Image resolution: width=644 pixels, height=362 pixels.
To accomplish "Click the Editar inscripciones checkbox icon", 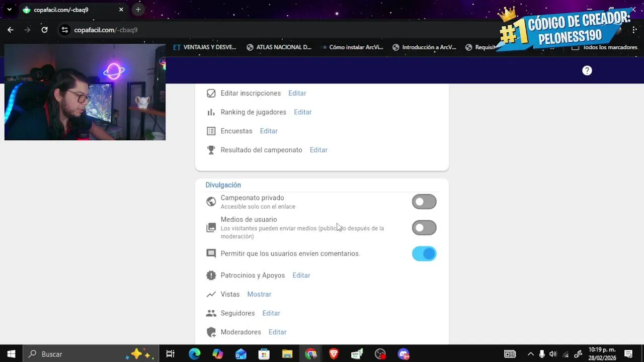I will (211, 93).
